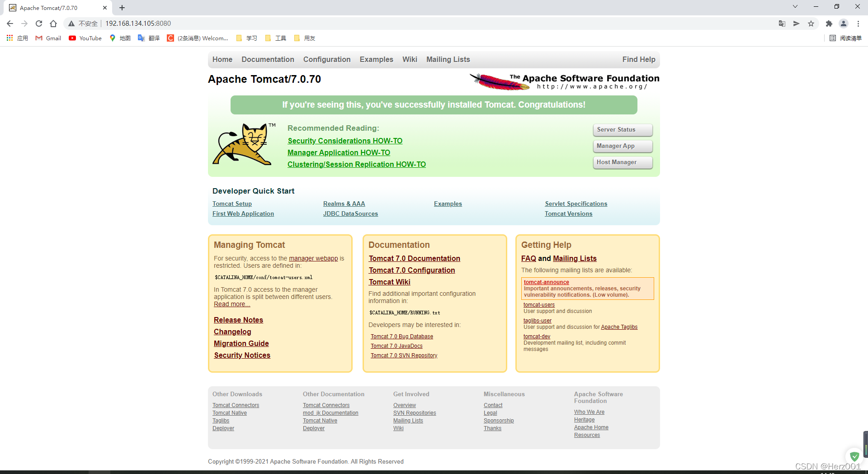Open the Realms & AAA link
The height and width of the screenshot is (474, 868).
pyautogui.click(x=344, y=204)
